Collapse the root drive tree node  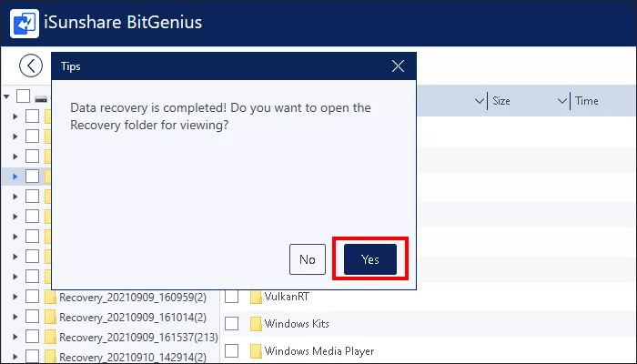coord(6,96)
